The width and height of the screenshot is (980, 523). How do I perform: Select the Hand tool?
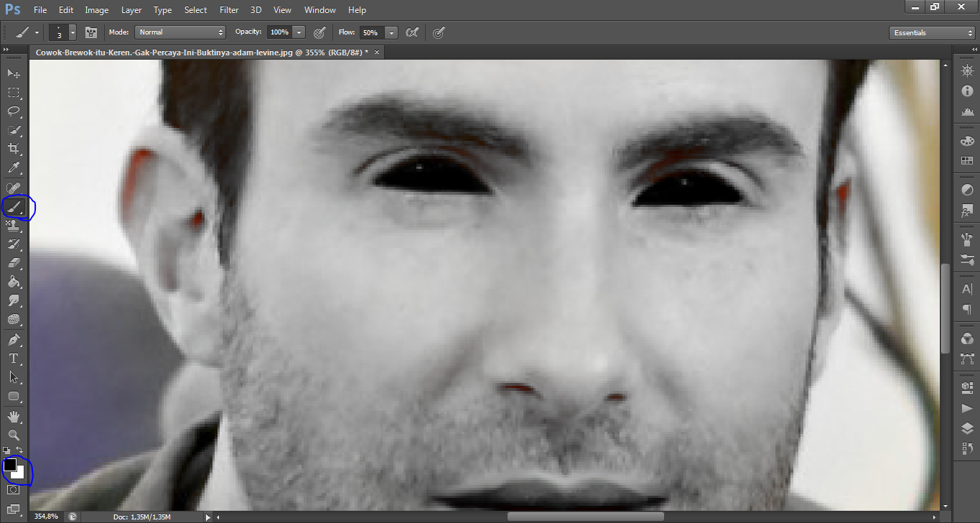tap(14, 416)
